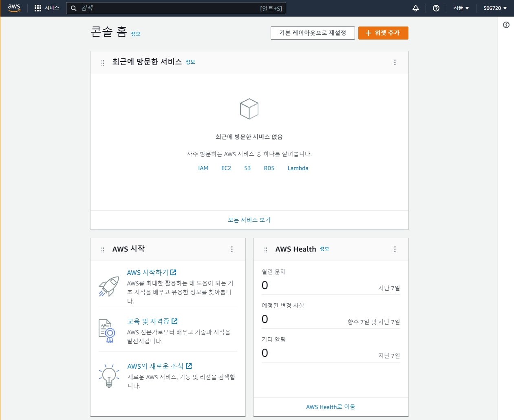
Task: Expand the 서울 region dropdown
Action: (461, 8)
